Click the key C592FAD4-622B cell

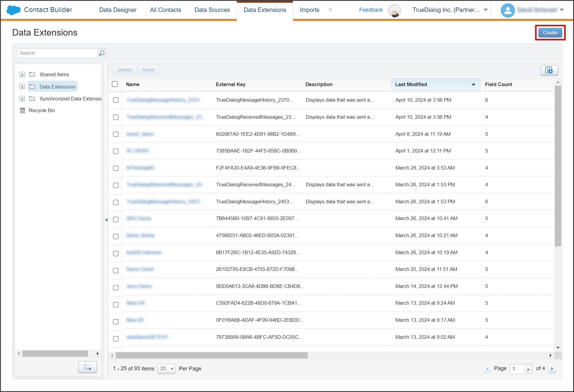258,303
